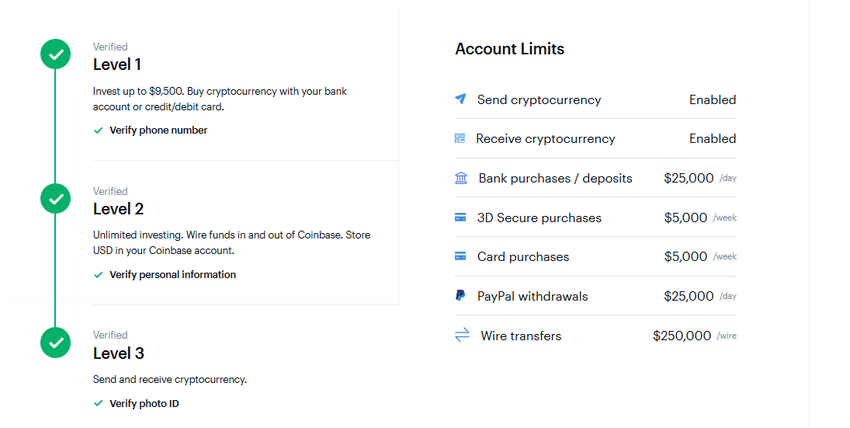The image size is (850, 428).
Task: Click the Receive cryptocurrency QR code icon
Action: [x=460, y=138]
